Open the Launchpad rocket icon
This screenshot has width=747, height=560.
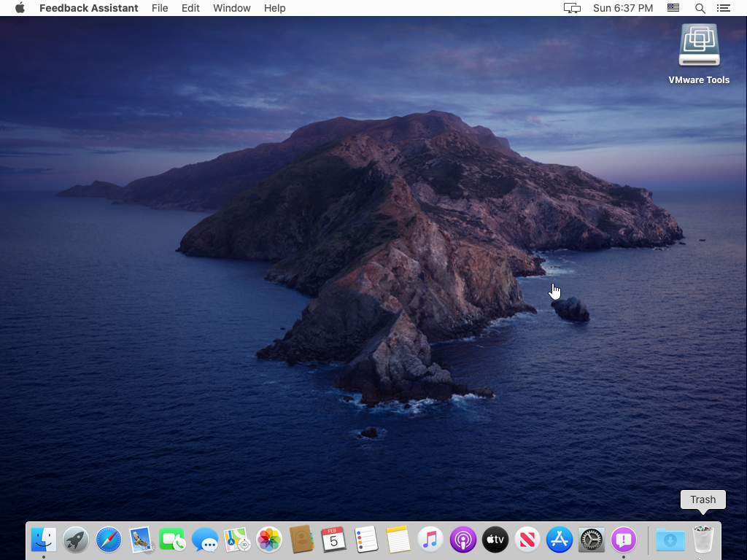(x=76, y=540)
